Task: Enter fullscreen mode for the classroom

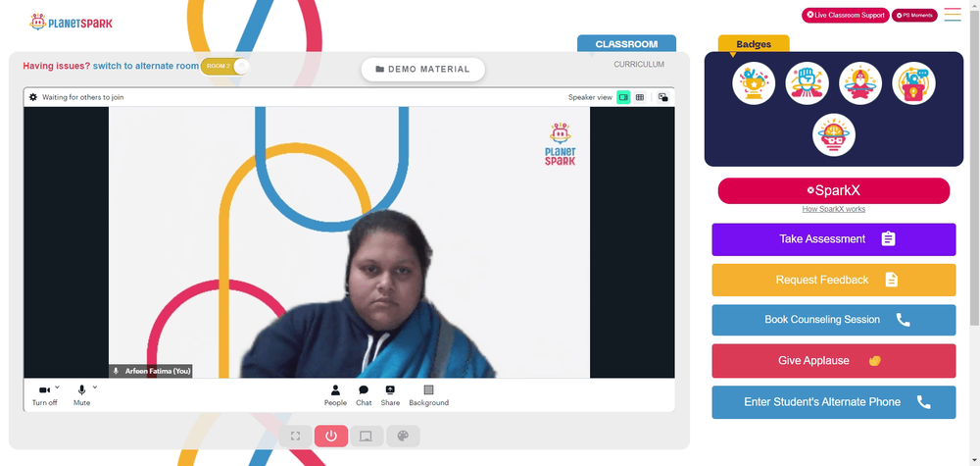Action: 296,436
